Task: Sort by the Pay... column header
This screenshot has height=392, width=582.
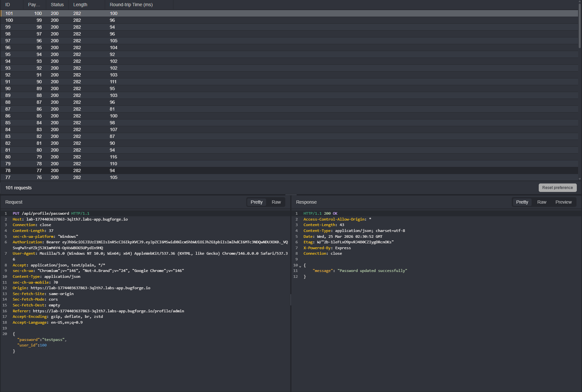Action: [34, 5]
